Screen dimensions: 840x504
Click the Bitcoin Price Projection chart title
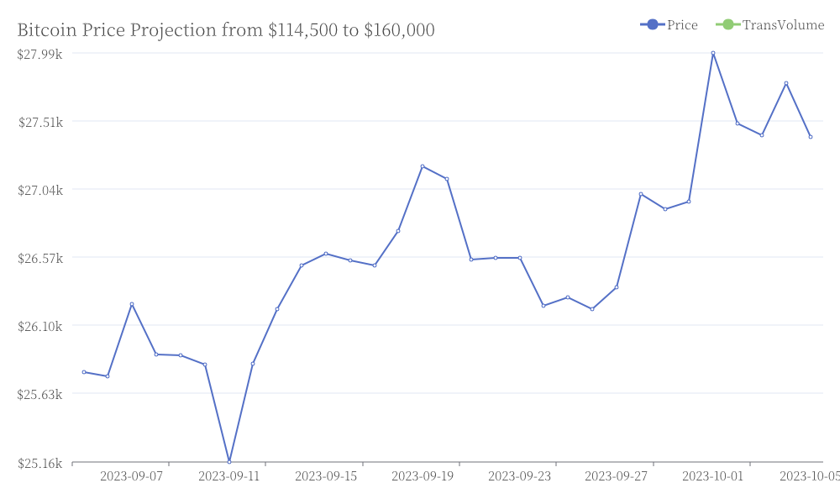[x=226, y=30]
